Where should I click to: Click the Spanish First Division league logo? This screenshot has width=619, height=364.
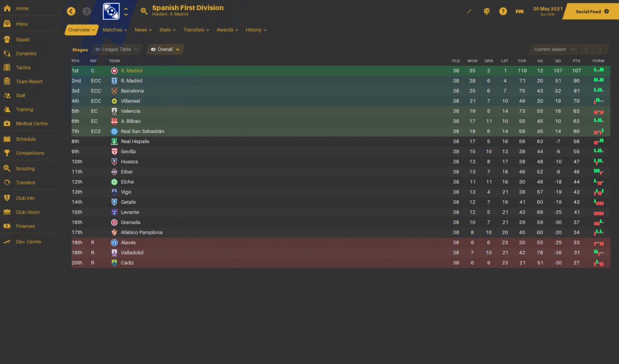(x=112, y=11)
